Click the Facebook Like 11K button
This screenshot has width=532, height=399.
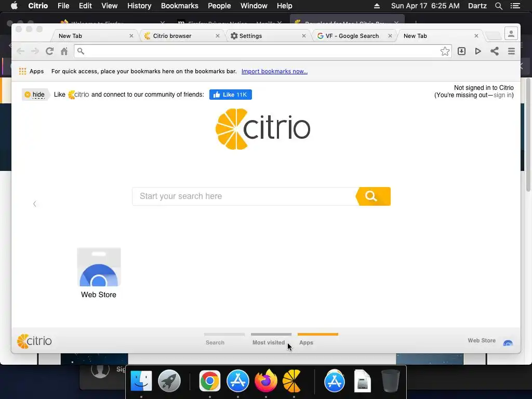pyautogui.click(x=230, y=95)
